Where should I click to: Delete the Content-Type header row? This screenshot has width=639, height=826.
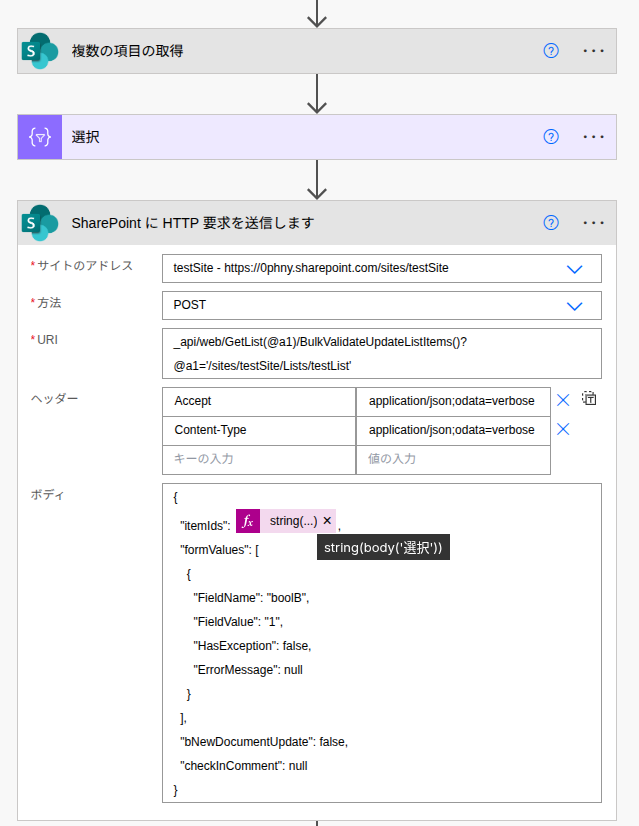pyautogui.click(x=563, y=429)
